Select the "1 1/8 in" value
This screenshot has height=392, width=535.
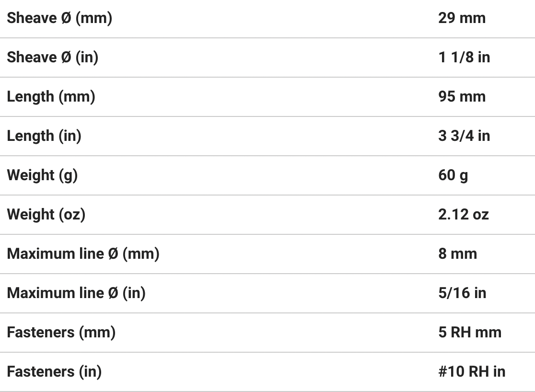point(464,58)
